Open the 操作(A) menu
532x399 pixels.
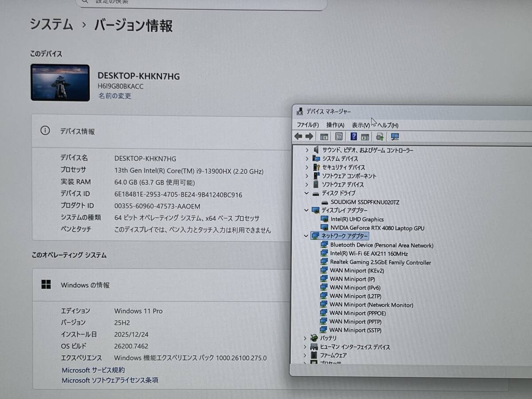tap(335, 125)
